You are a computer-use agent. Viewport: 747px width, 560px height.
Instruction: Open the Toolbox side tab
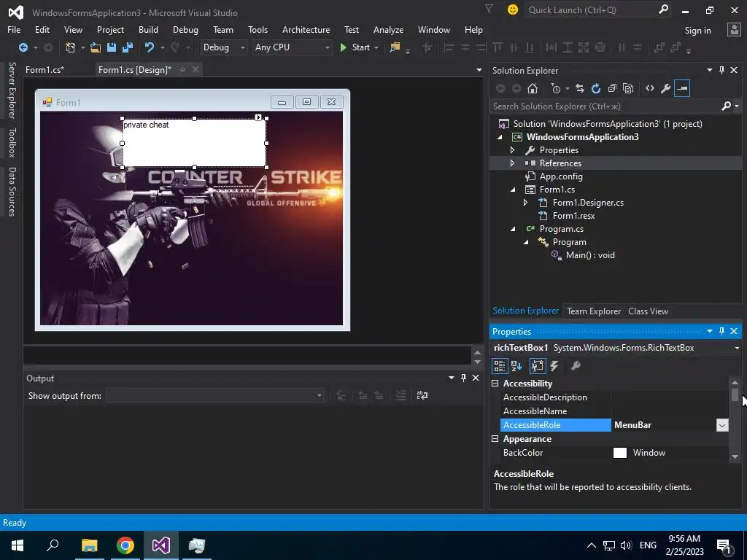click(x=12, y=142)
